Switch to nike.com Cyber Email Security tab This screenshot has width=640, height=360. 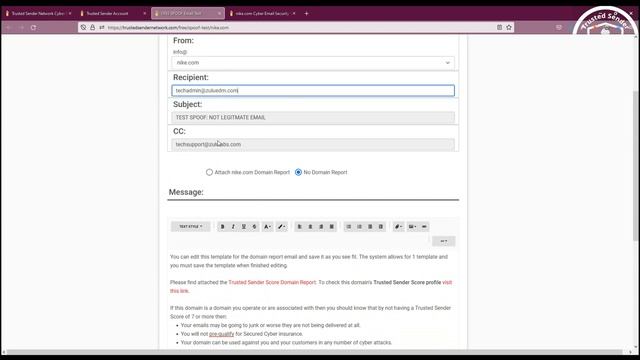coord(262,13)
